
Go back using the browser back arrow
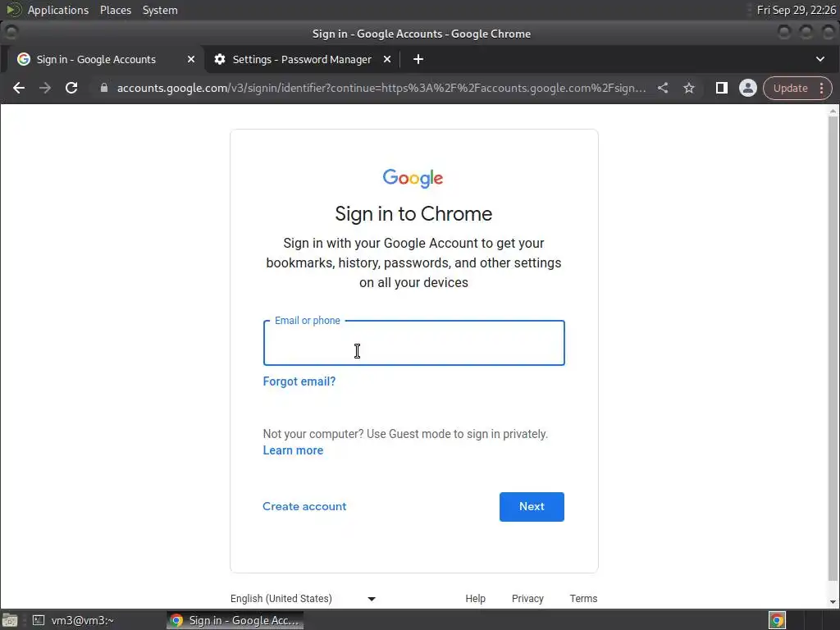point(19,88)
